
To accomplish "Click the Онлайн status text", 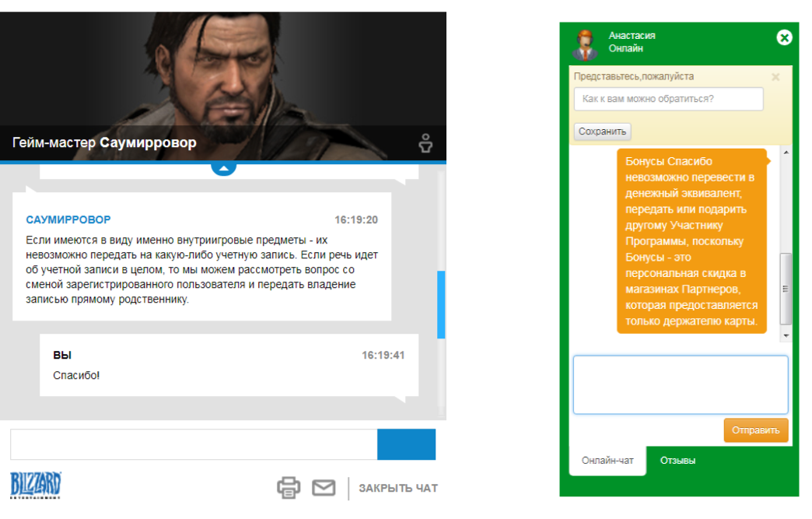I will pyautogui.click(x=625, y=48).
